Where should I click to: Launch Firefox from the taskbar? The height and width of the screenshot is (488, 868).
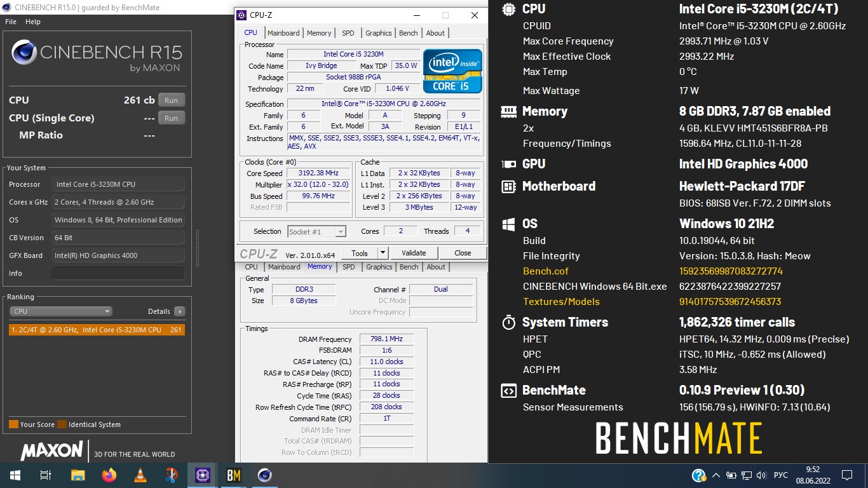109,475
